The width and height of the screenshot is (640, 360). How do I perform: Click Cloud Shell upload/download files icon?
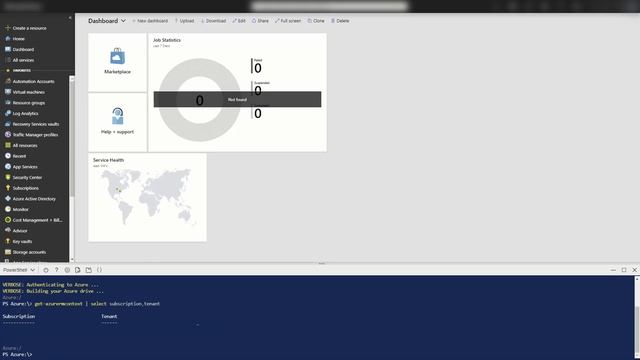(x=78, y=270)
